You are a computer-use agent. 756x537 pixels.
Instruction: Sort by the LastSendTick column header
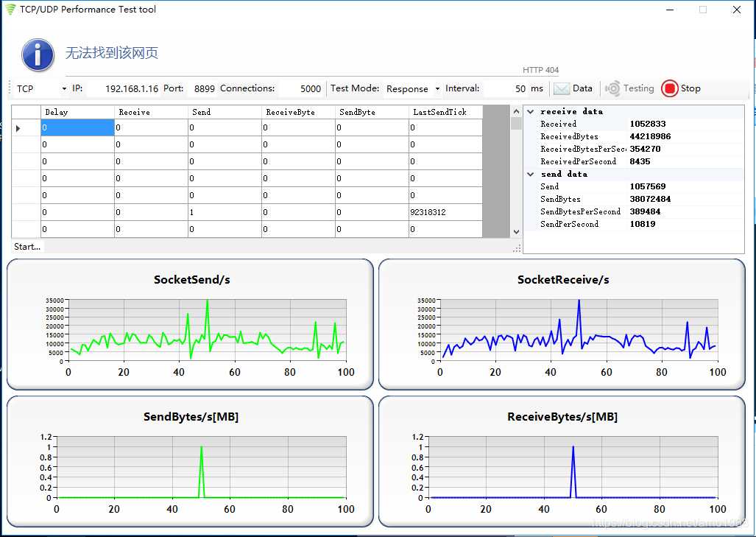point(445,112)
